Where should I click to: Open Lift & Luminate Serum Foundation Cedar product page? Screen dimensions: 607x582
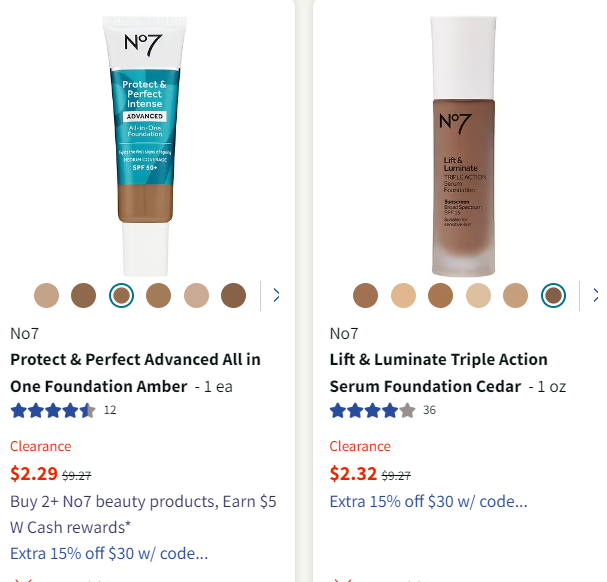[x=438, y=372]
